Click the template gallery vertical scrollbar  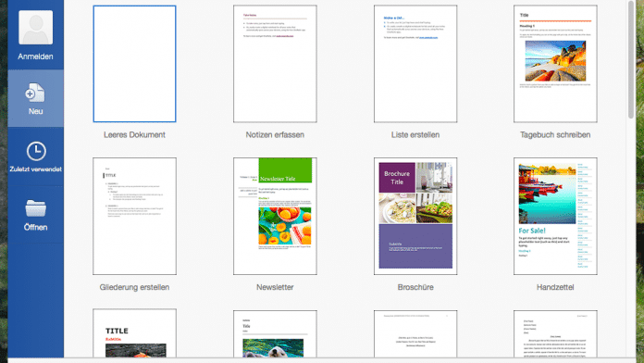[x=631, y=59]
